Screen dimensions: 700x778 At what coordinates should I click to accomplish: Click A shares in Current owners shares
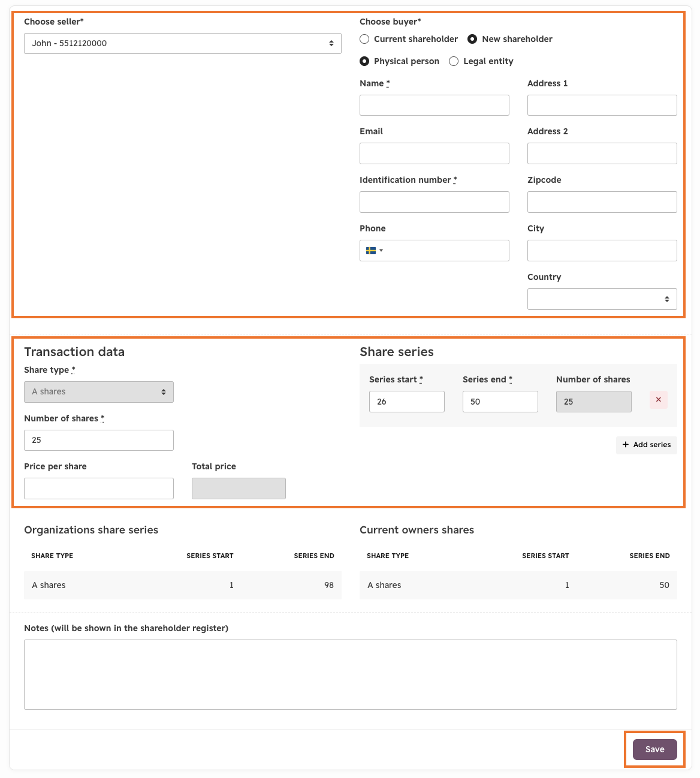coord(384,585)
